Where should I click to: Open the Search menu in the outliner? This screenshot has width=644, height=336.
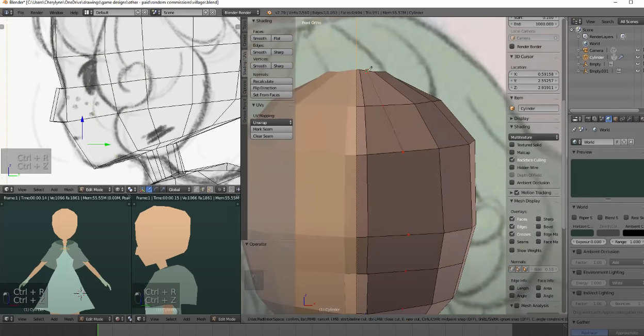607,22
